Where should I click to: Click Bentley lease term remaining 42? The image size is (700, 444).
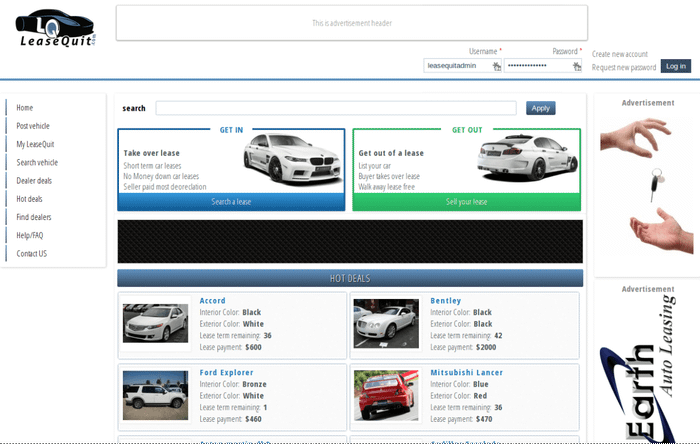498,336
